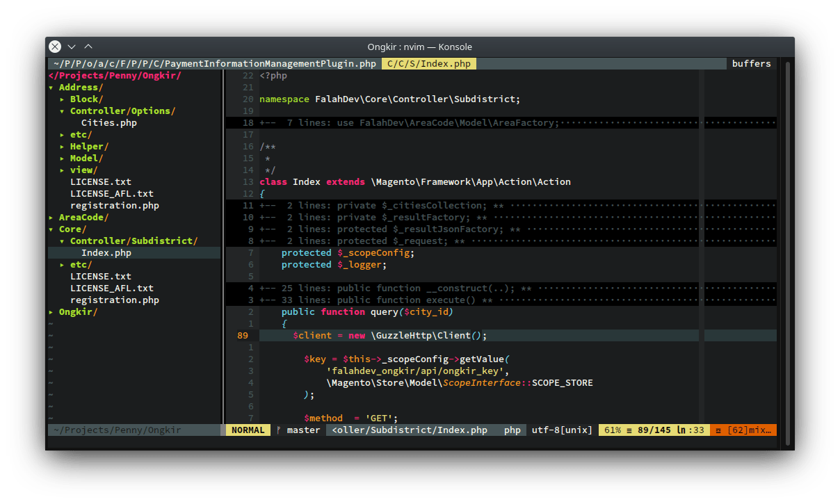Click the root path /Projects/Penny/Ongkir/
This screenshot has width=840, height=504.
click(x=115, y=76)
